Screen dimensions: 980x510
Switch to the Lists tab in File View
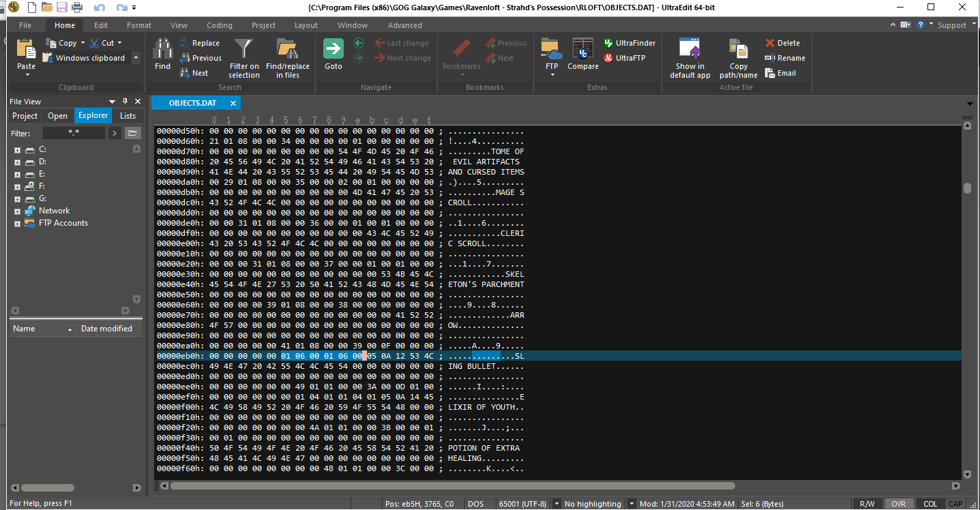[x=128, y=116]
